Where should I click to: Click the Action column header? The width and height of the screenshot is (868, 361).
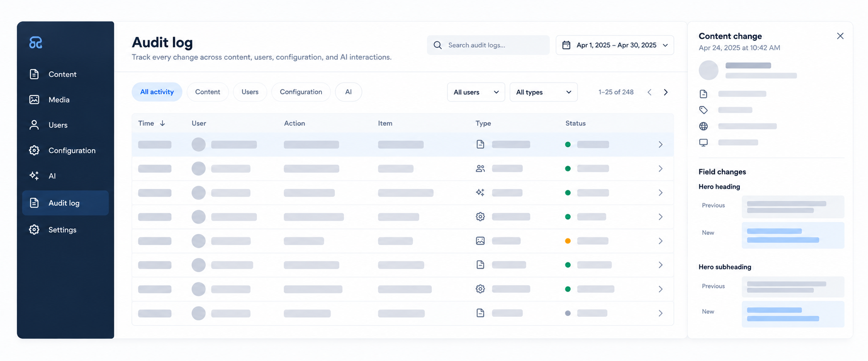click(x=295, y=123)
